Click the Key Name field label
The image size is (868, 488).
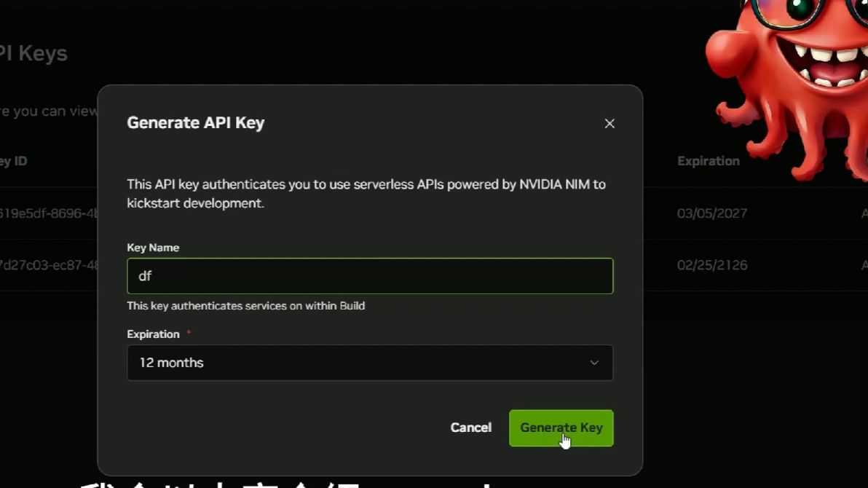point(153,248)
